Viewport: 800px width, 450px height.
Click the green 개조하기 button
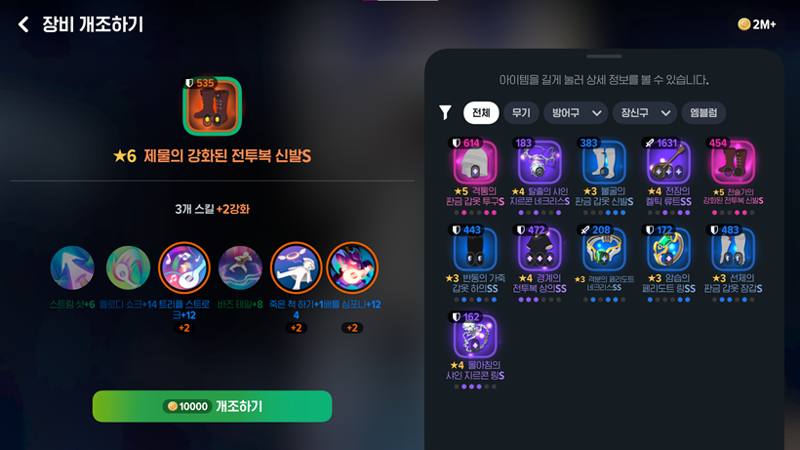[212, 406]
